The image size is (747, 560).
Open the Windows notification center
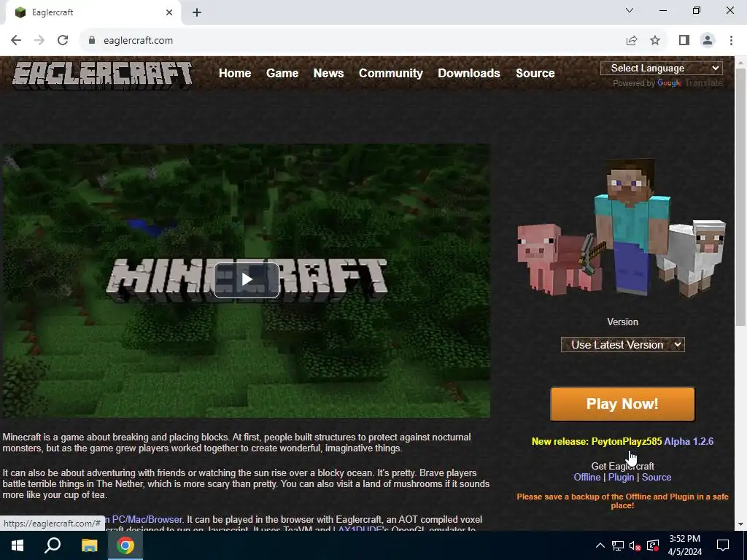pos(723,545)
